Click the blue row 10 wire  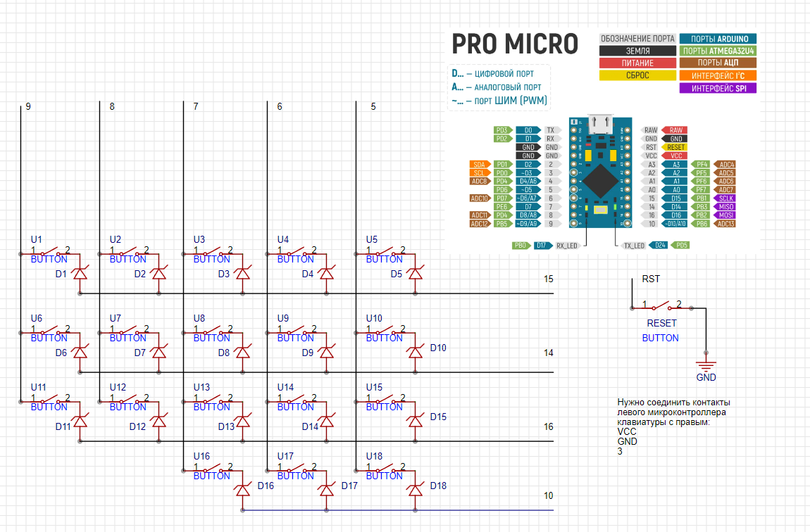398,510
